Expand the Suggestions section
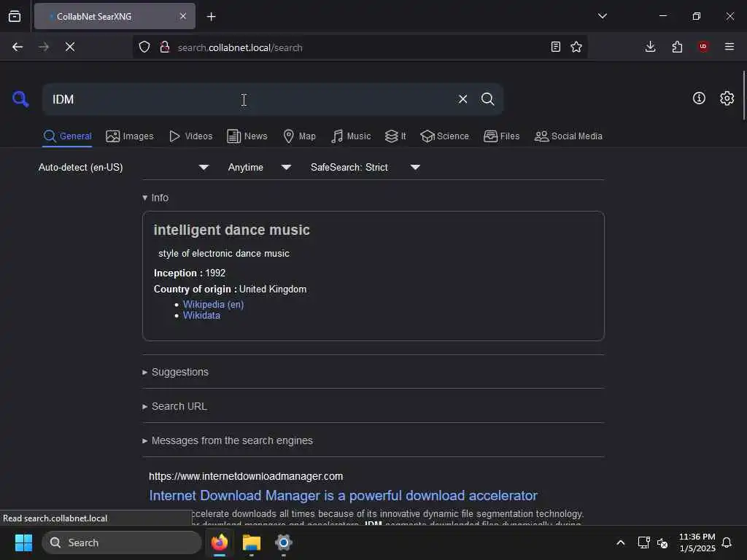 tap(175, 372)
